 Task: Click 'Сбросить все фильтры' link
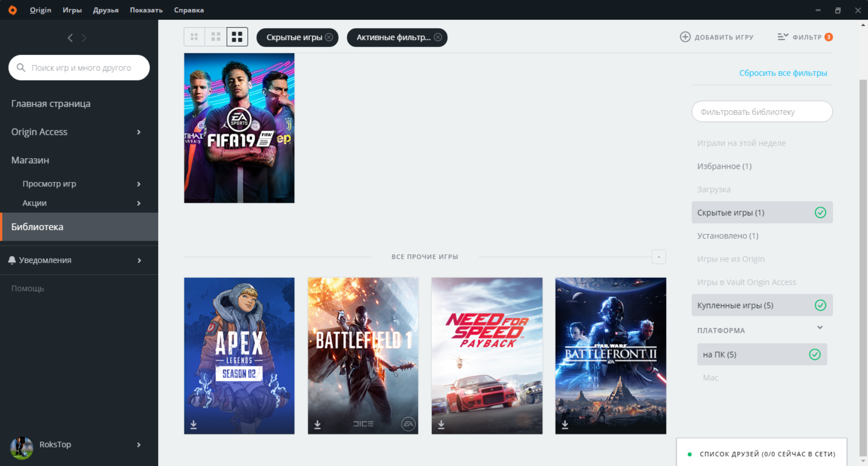(783, 73)
